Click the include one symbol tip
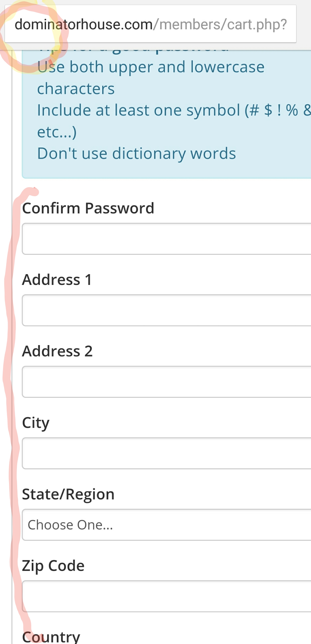Screen dimensions: 311x644 (174, 121)
